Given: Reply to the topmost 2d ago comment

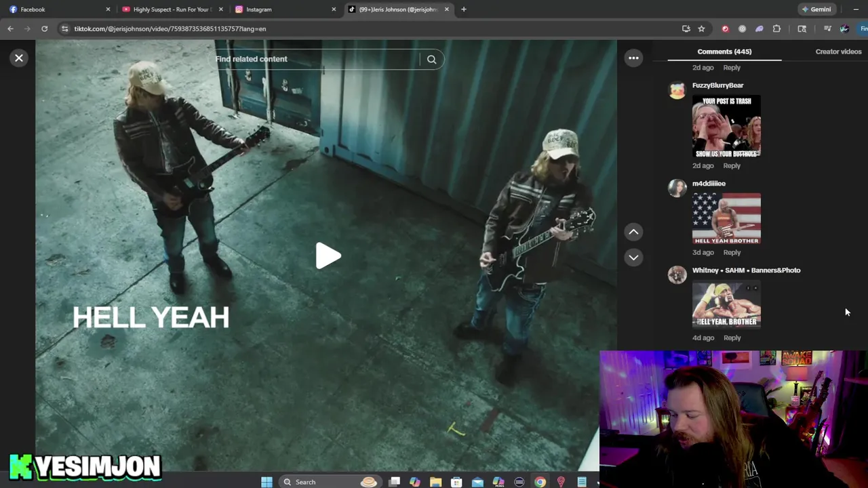Looking at the screenshot, I should coord(732,68).
